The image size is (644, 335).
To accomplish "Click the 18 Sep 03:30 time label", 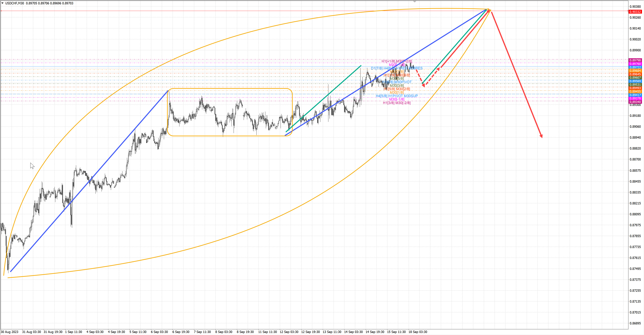I will [x=418, y=332].
